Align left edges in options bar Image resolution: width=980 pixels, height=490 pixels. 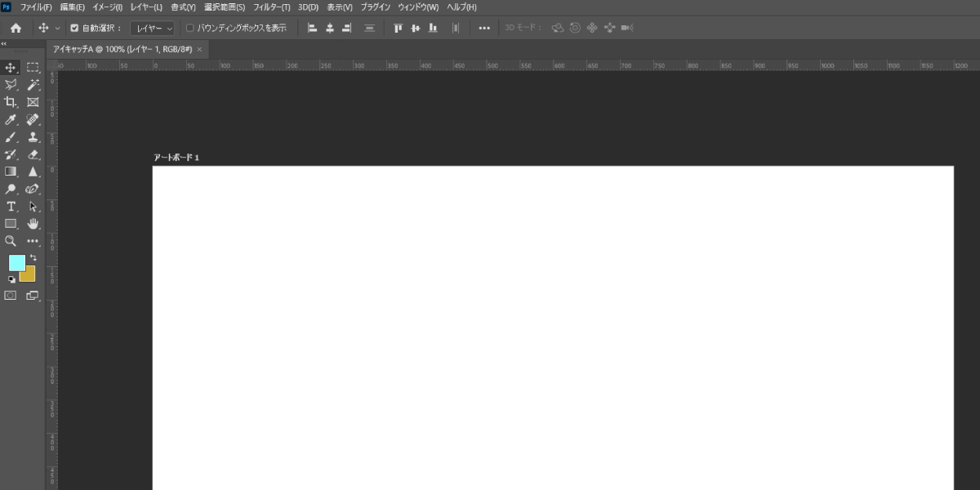(312, 28)
